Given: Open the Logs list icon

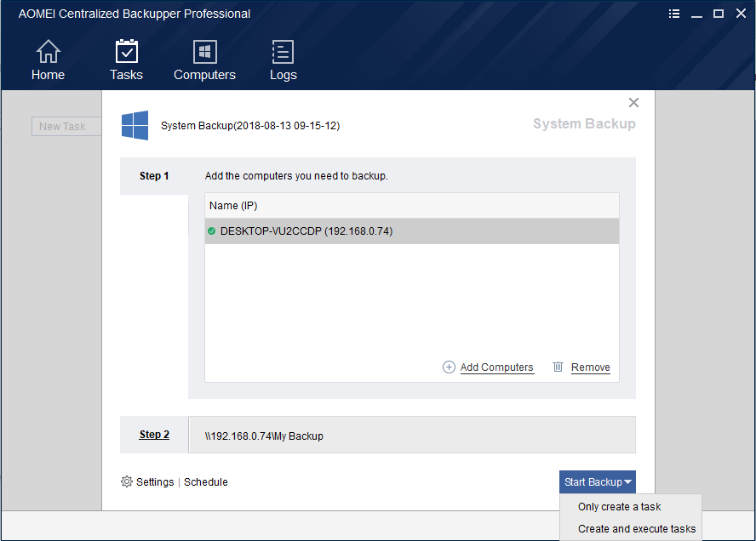Looking at the screenshot, I should tap(283, 52).
